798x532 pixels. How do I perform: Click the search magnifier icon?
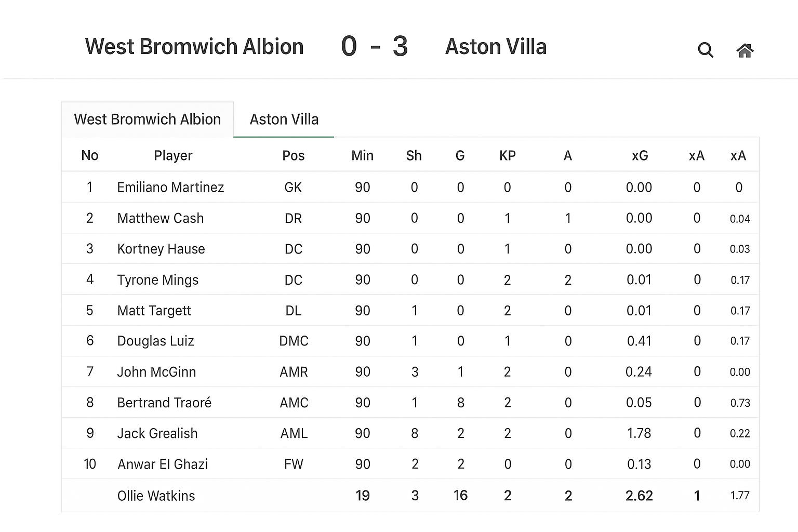point(705,50)
